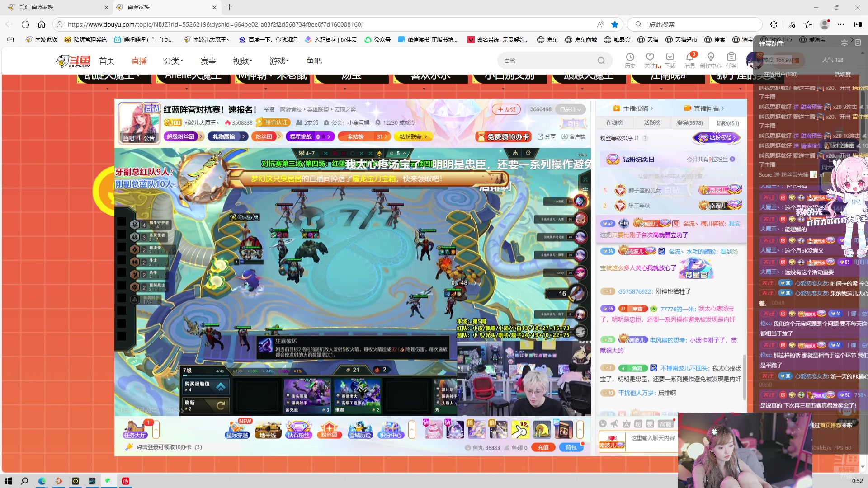Open Windows Start menu
The image size is (868, 488).
(x=8, y=481)
